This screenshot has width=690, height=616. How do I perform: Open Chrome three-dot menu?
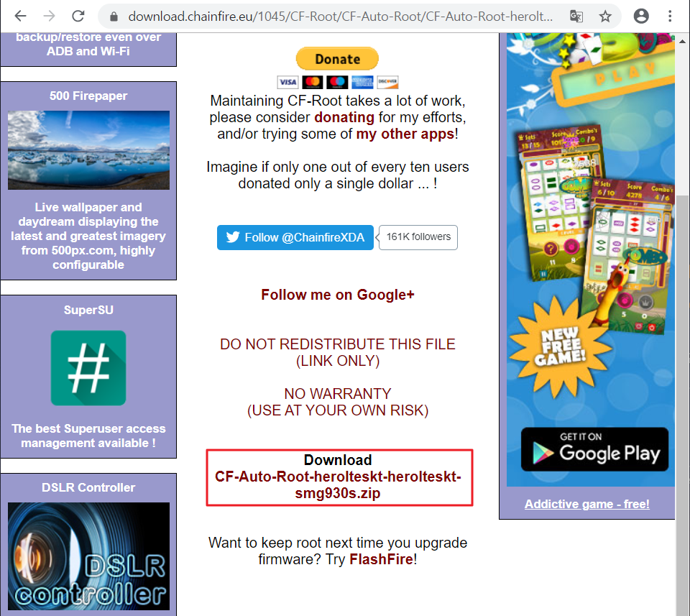point(670,17)
